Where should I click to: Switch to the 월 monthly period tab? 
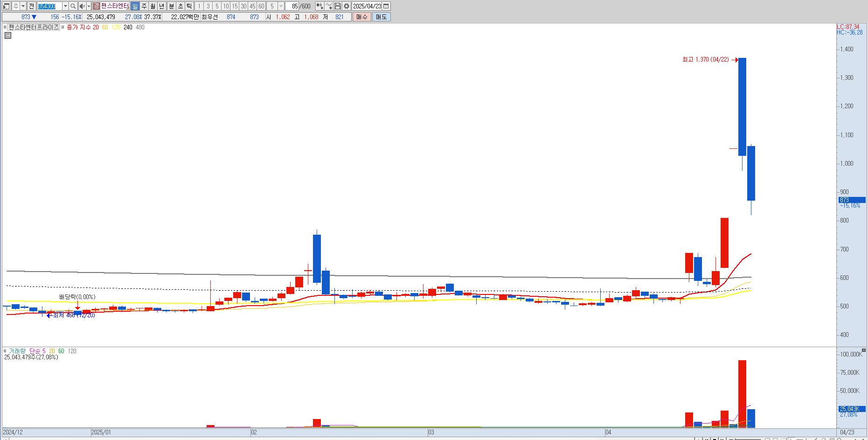click(153, 6)
